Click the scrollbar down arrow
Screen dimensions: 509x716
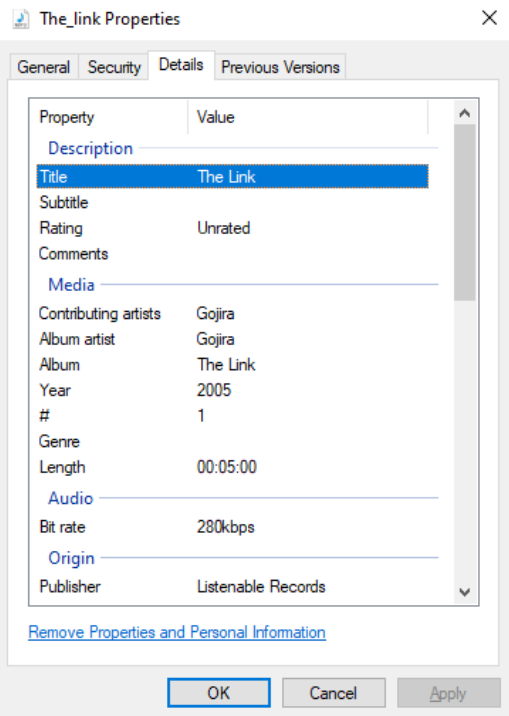(465, 592)
